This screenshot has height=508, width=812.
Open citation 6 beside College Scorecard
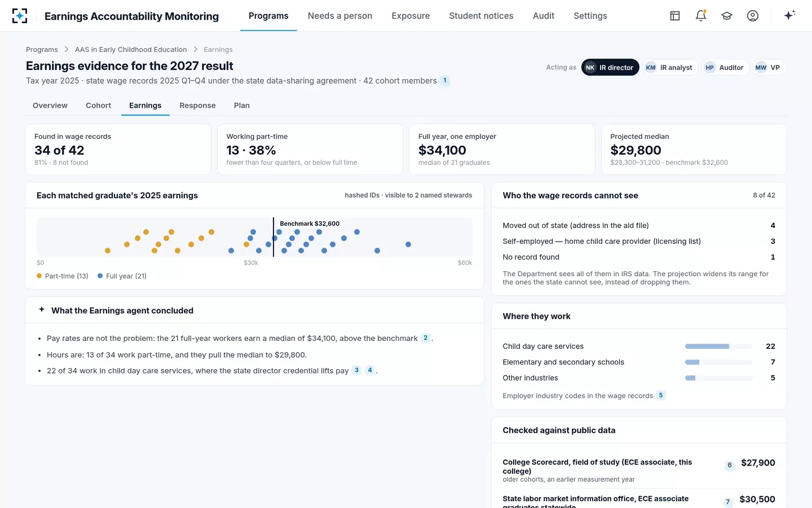tap(730, 465)
